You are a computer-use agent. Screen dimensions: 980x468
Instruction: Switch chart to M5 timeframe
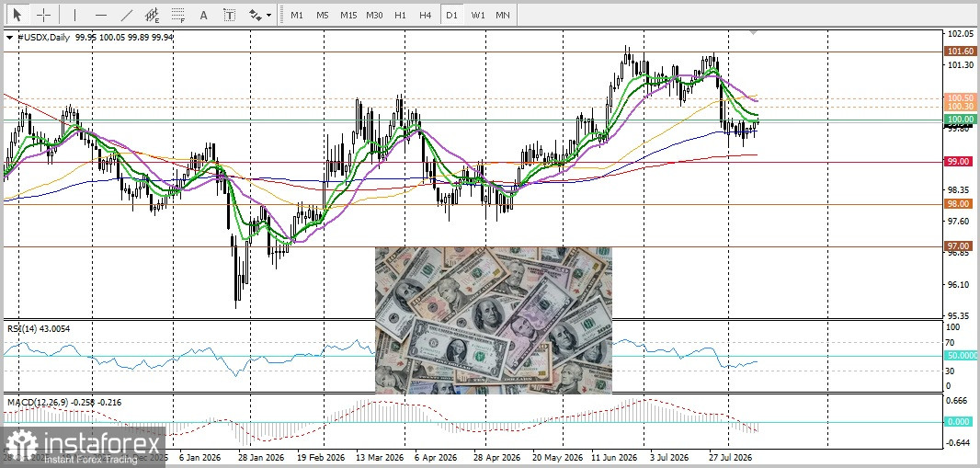click(323, 15)
